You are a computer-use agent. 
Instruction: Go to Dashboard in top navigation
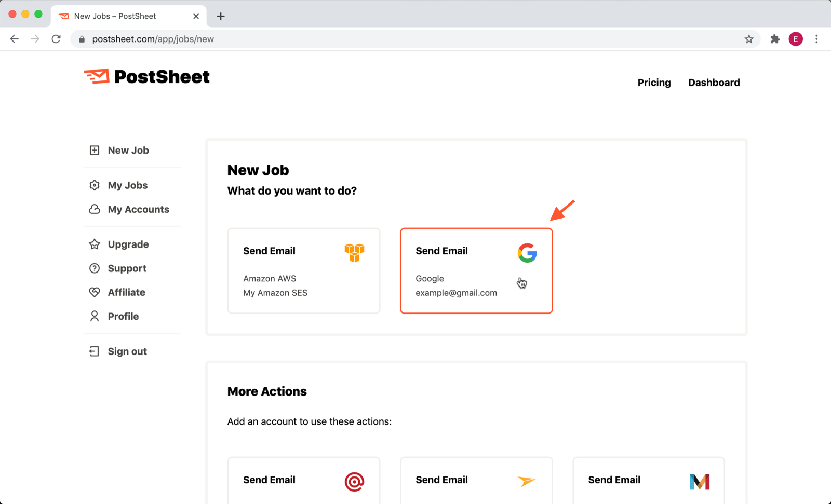click(714, 83)
